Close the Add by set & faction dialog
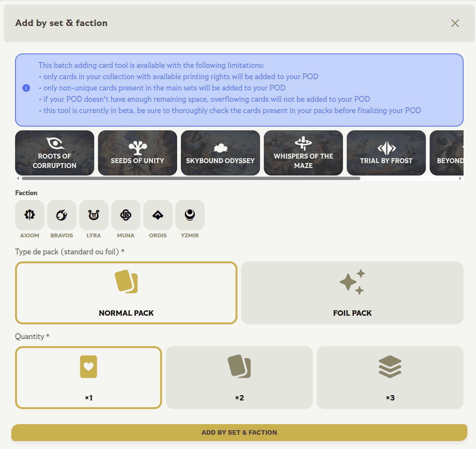Screen dimensions: 476x449 click(x=455, y=23)
